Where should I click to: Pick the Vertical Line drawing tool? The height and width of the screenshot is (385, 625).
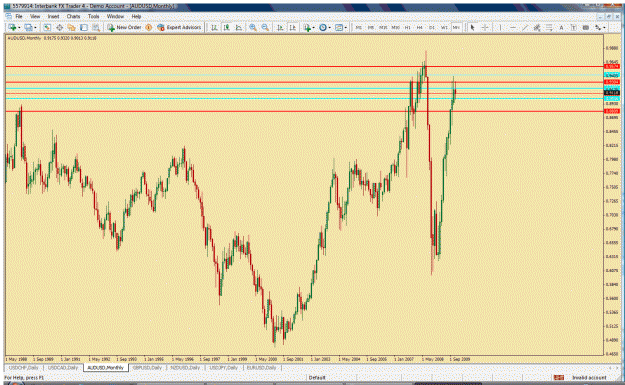click(x=500, y=28)
